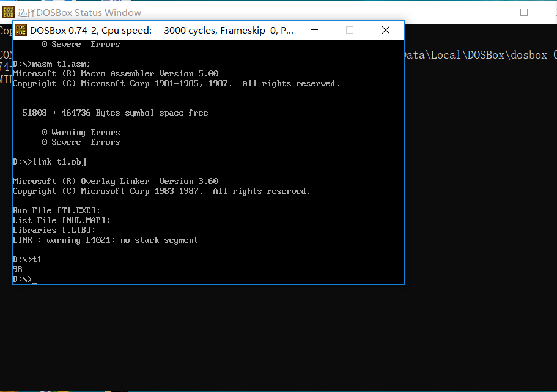Click the DOSBox Status Window title text
Viewport: 557px width, 392px height.
pyautogui.click(x=79, y=13)
